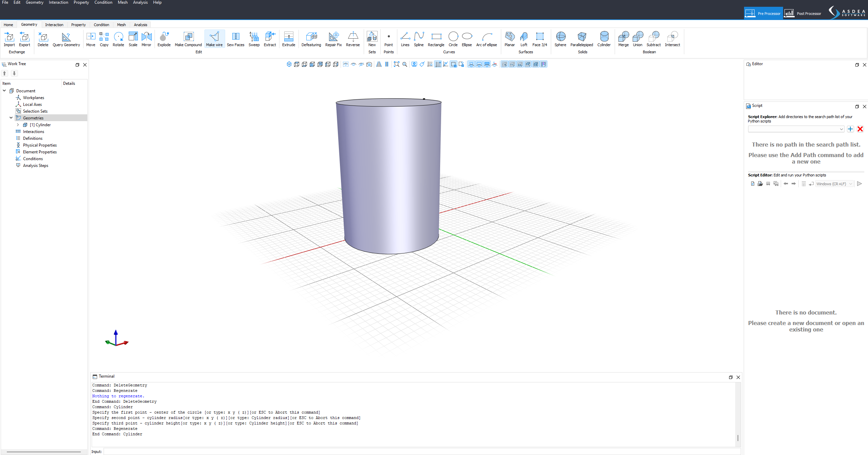Expand the [1] Cylinder tree node

(18, 125)
